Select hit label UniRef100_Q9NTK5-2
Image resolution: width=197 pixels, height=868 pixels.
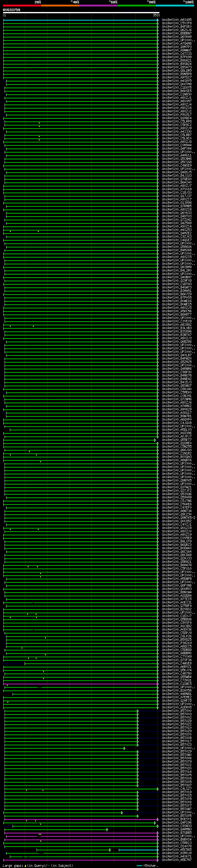pos(179,518)
